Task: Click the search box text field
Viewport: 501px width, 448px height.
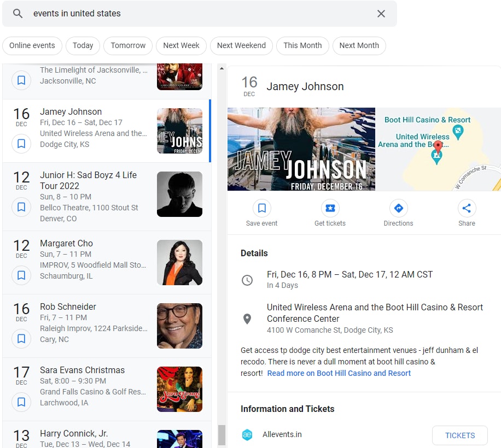Action: [x=200, y=14]
